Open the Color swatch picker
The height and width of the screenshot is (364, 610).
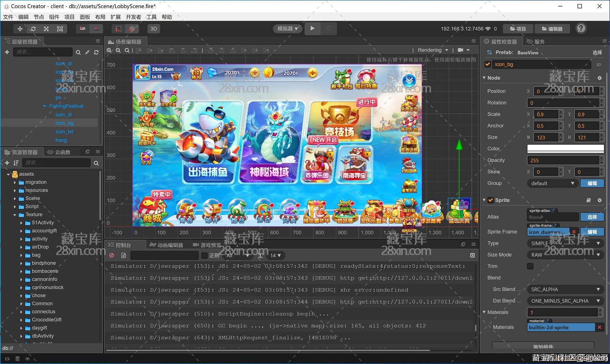click(565, 149)
